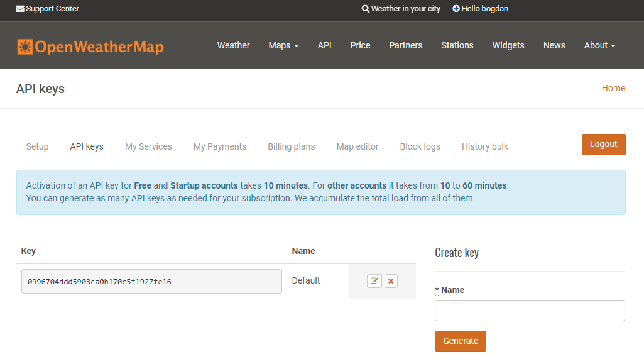Switch to the My Services tab
The image size is (644, 364).
(x=148, y=146)
